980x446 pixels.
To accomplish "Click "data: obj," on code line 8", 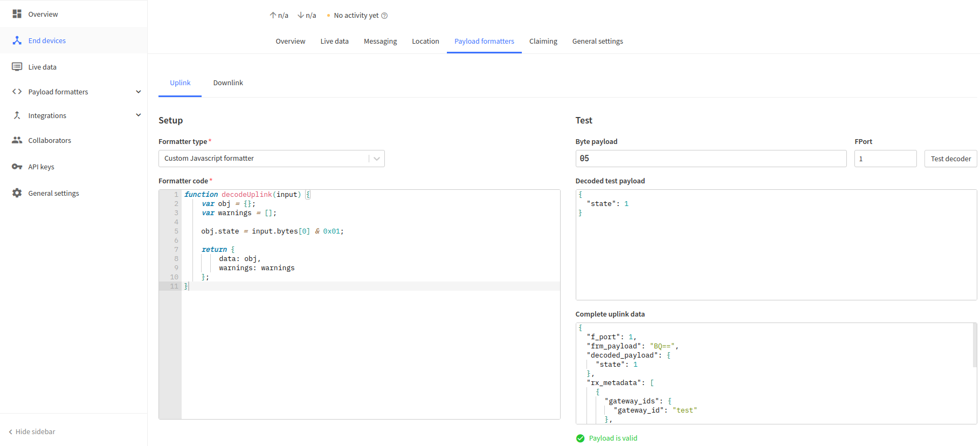I will tap(240, 259).
